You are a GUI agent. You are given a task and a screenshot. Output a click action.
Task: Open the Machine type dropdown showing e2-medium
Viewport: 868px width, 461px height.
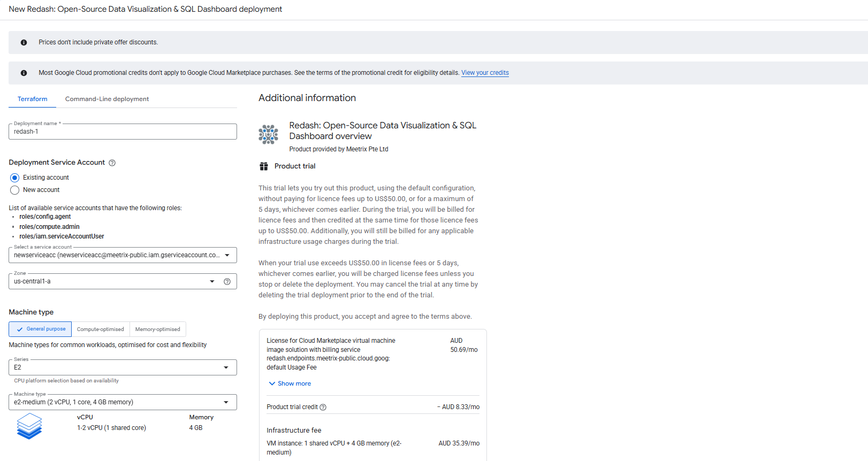click(123, 402)
